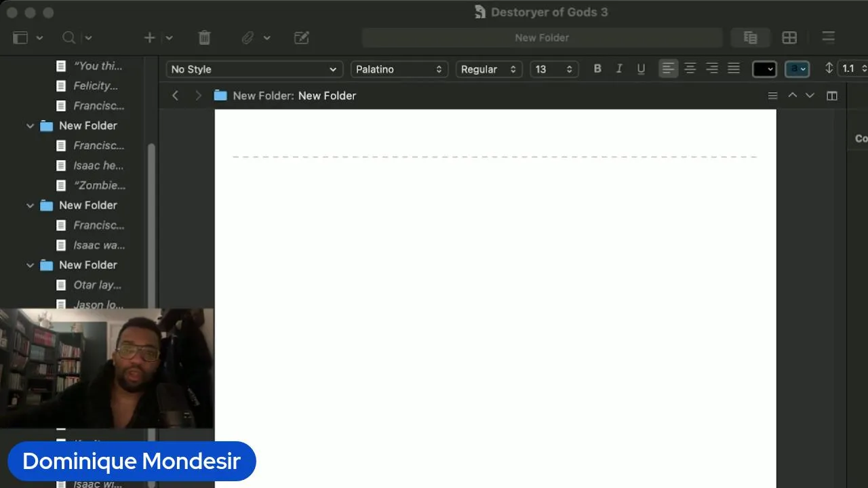This screenshot has width=868, height=488.
Task: Click blue folder icon above Otar lay...
Action: 46,265
